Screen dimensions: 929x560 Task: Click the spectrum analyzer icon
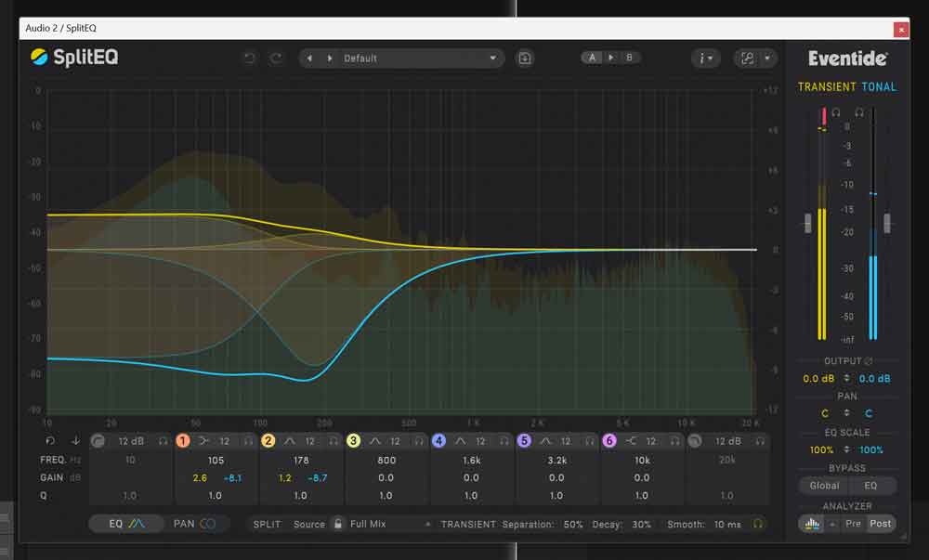pyautogui.click(x=812, y=524)
